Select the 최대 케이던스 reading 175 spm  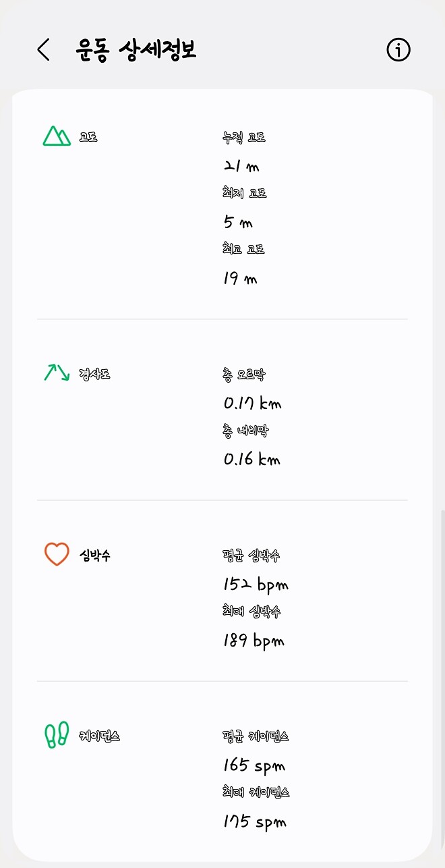click(x=255, y=821)
